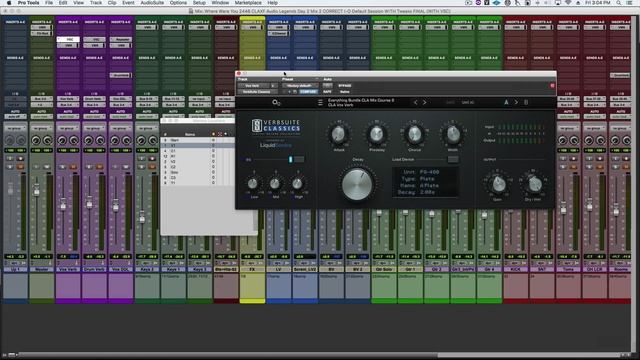Click the output Gain knob

[498, 184]
